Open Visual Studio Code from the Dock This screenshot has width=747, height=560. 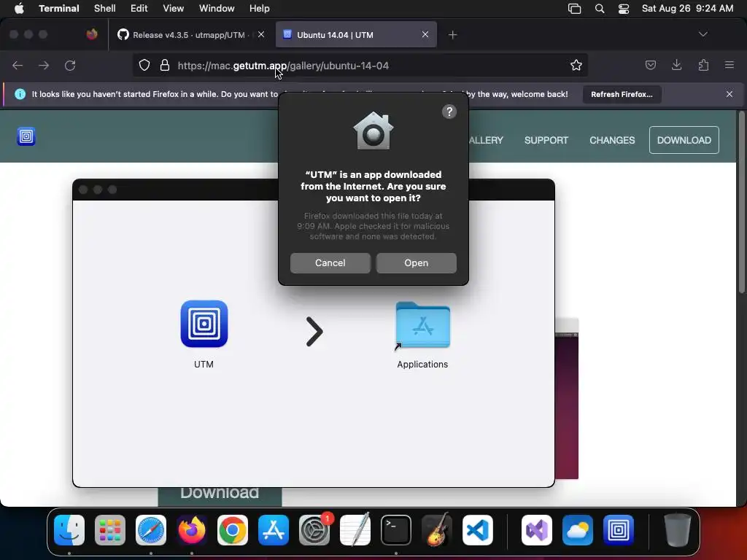click(477, 530)
